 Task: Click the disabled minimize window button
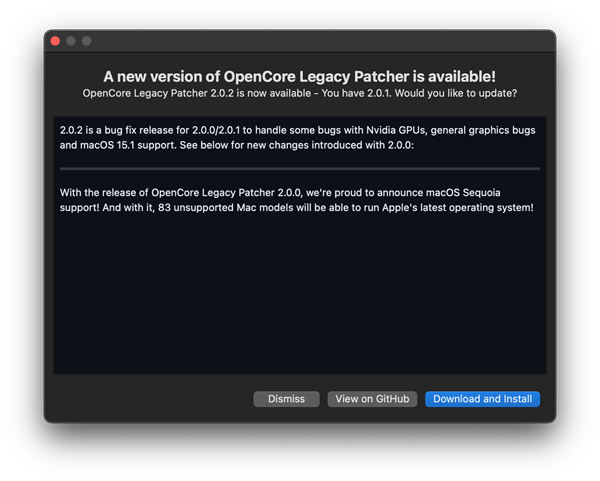tap(71, 41)
